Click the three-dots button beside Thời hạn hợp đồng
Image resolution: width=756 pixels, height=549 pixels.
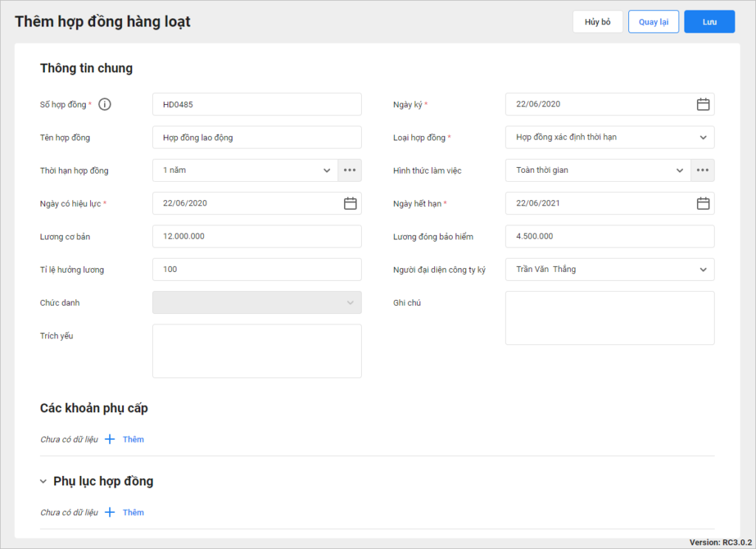pyautogui.click(x=349, y=171)
